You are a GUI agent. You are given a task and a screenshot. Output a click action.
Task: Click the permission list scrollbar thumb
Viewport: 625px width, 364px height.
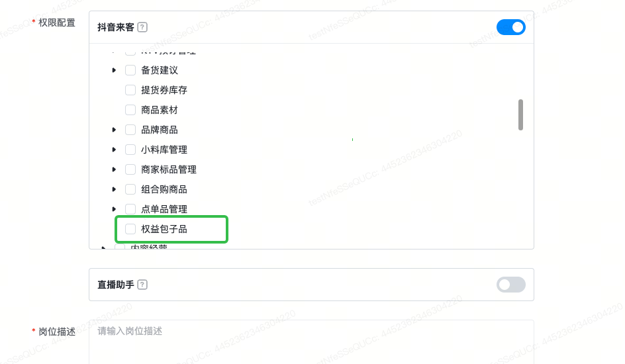(x=520, y=114)
